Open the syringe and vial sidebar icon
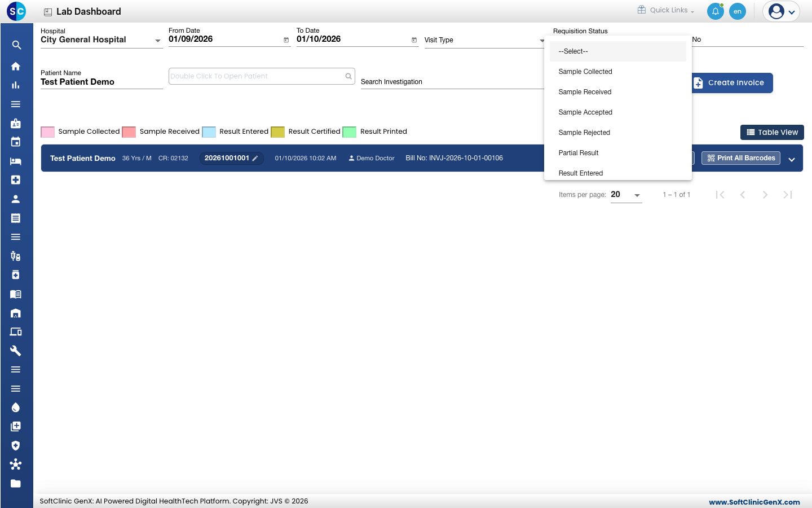The width and height of the screenshot is (812, 508). [16, 256]
